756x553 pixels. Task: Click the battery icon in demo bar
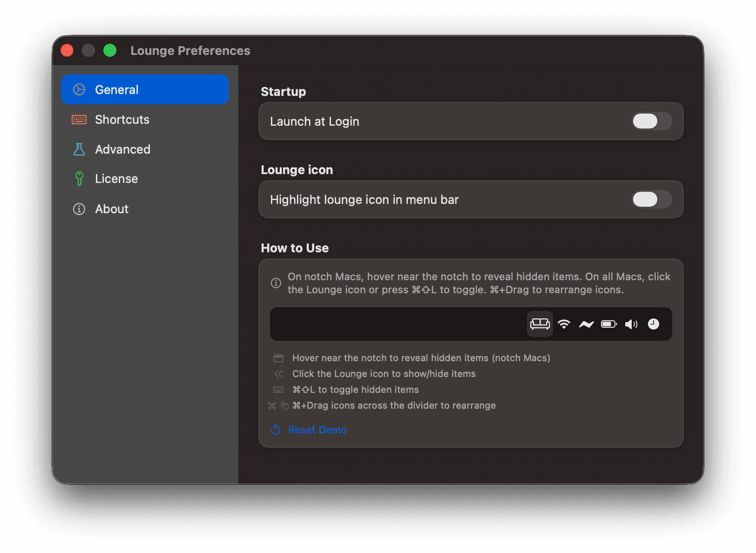(608, 324)
